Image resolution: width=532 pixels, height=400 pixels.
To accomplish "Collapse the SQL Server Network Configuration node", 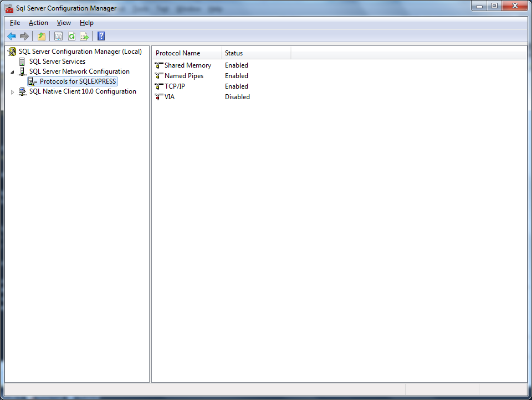I will [12, 72].
